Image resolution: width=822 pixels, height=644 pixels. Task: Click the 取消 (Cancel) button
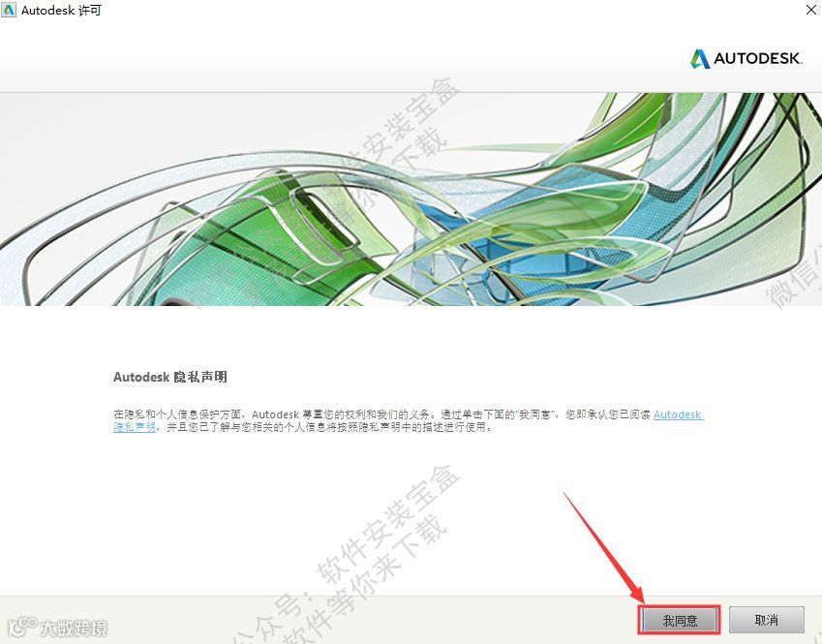click(766, 620)
